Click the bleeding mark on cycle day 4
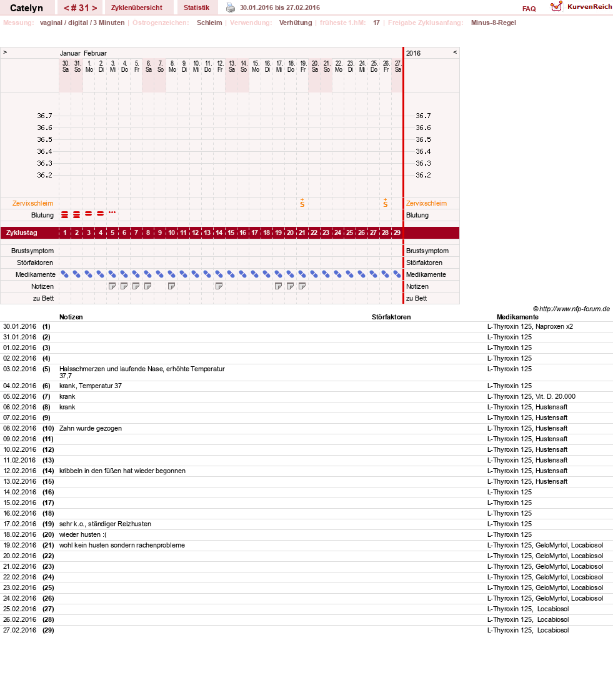This screenshot has height=700, width=613. [101, 214]
